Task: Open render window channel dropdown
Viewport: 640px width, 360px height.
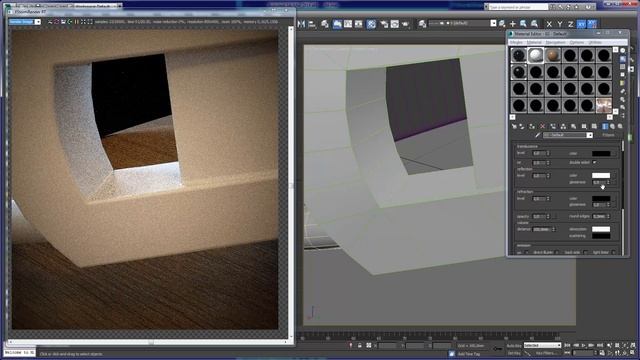Action: pos(38,22)
